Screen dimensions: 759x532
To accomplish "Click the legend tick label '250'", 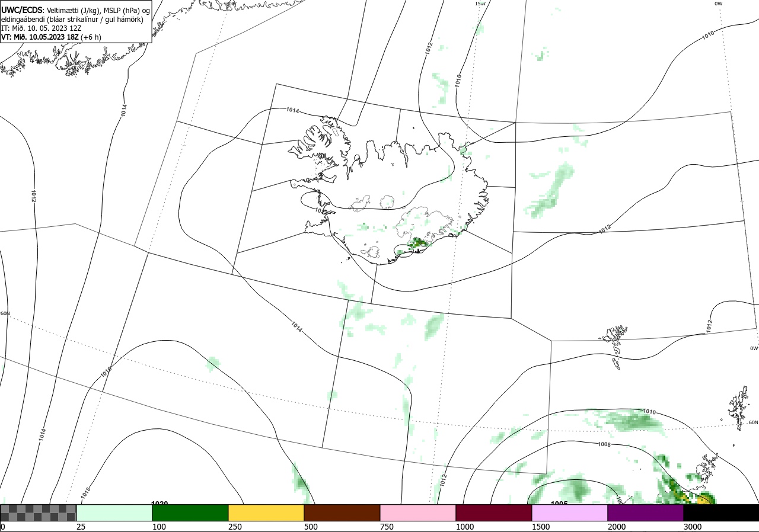I will point(234,527).
